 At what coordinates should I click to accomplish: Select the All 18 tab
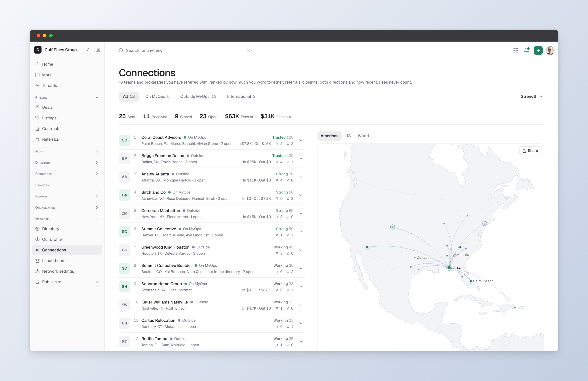[x=129, y=96]
